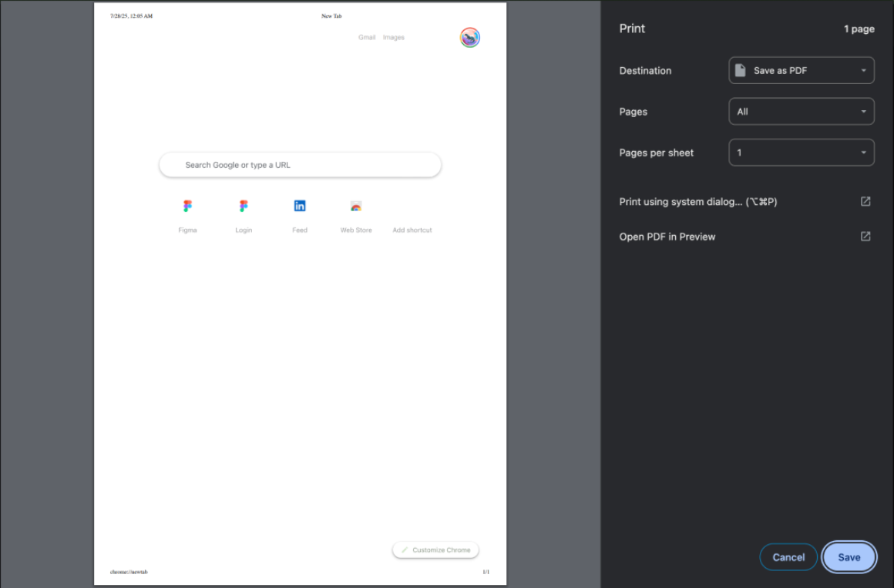The width and height of the screenshot is (894, 588).
Task: Cancel the print dialog
Action: [788, 557]
